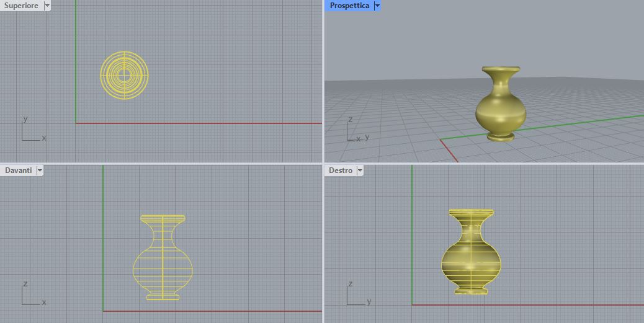644x323 pixels.
Task: Click the Prospettica viewport title
Action: [349, 6]
